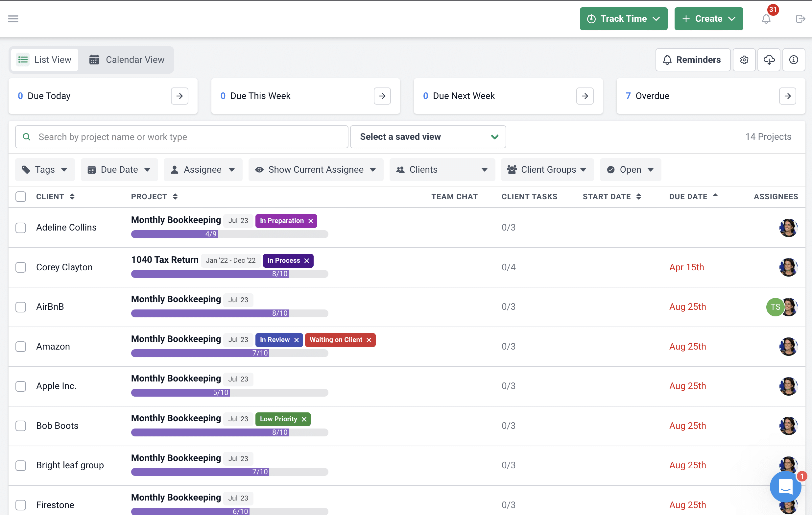Sort by Due Date column arrow

click(x=715, y=195)
